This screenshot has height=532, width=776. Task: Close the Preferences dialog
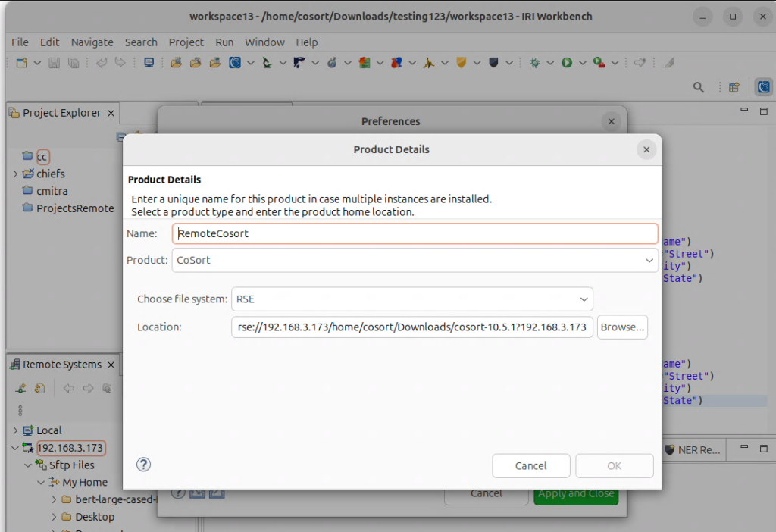(612, 121)
